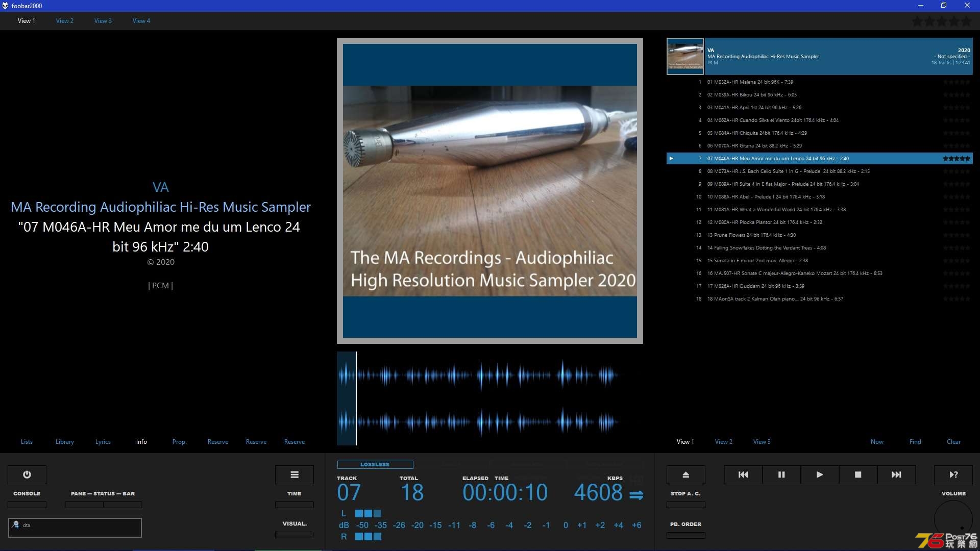Viewport: 980px width, 551px height.
Task: Click the album thumbnail in the playlist header
Action: [685, 57]
